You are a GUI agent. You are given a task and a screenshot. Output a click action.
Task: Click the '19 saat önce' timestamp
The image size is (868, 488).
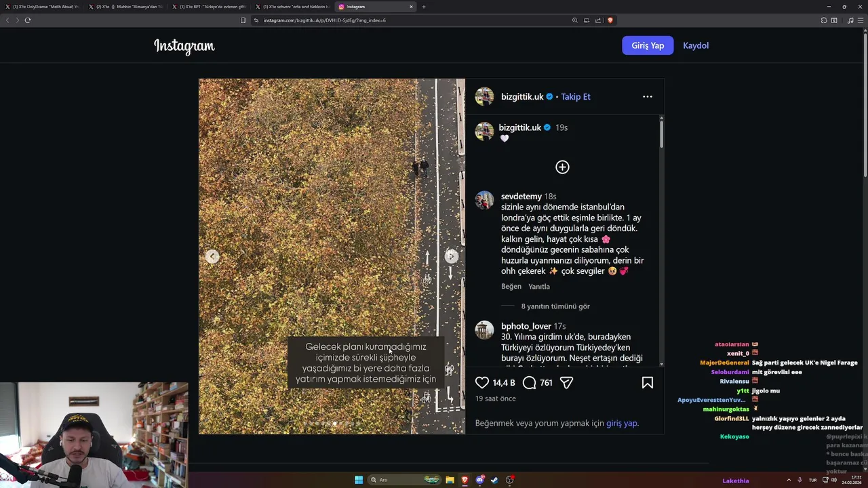496,399
